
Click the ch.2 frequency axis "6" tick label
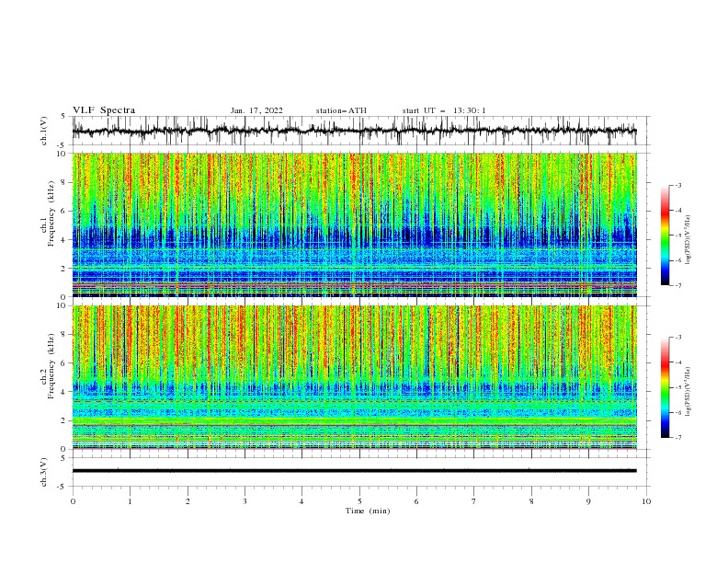(64, 363)
